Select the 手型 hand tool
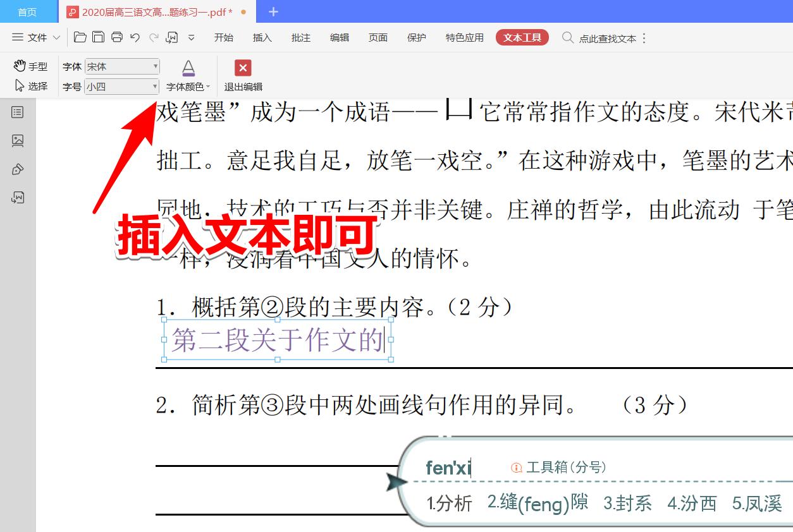 (30, 65)
